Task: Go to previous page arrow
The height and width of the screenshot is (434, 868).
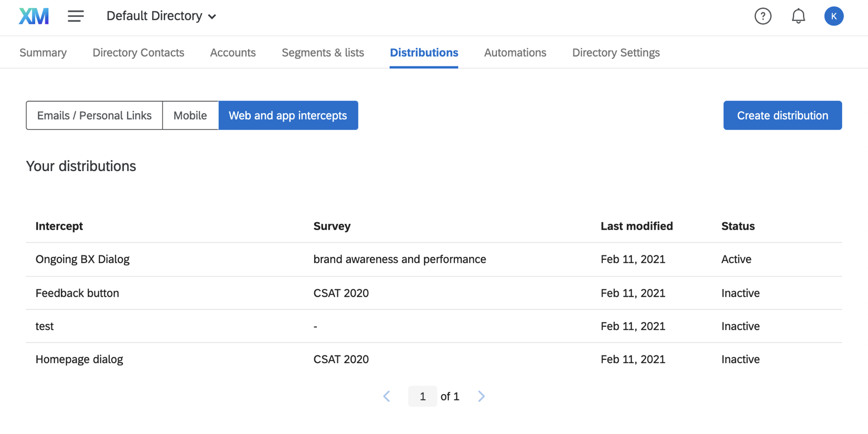Action: click(387, 396)
